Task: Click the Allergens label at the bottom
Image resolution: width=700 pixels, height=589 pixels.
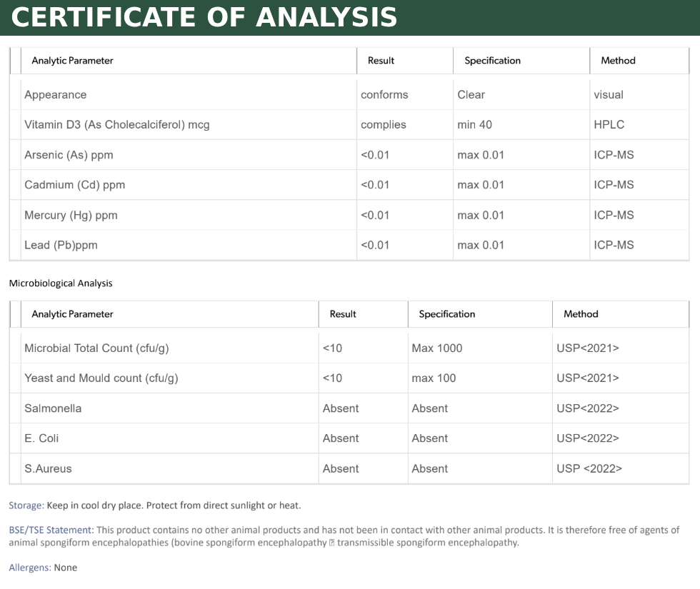Action: [x=29, y=568]
